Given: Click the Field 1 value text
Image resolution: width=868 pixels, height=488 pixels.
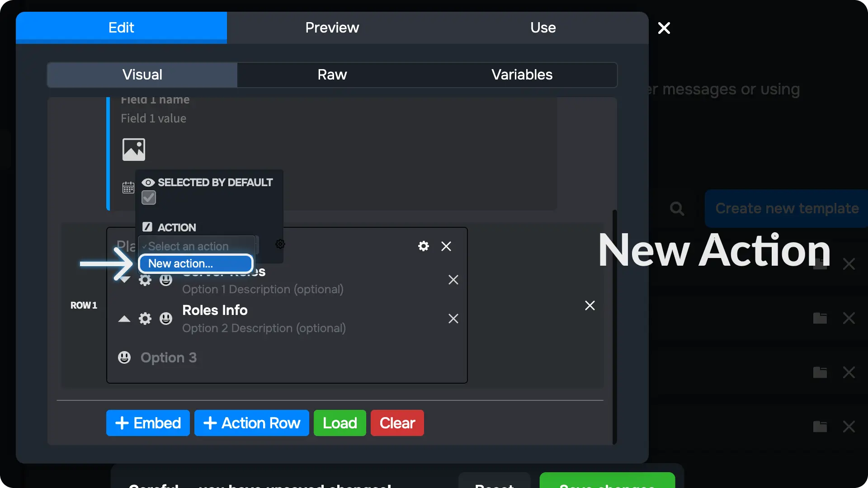Looking at the screenshot, I should pyautogui.click(x=153, y=118).
